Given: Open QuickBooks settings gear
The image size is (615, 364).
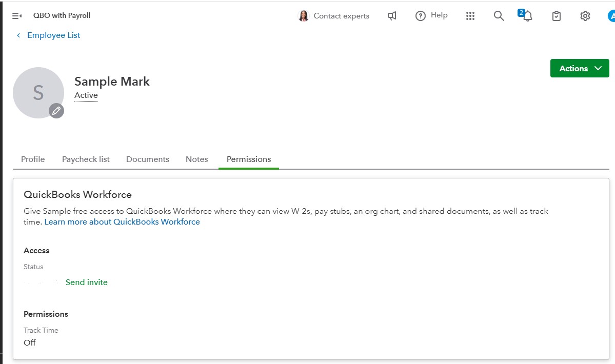Looking at the screenshot, I should (585, 16).
